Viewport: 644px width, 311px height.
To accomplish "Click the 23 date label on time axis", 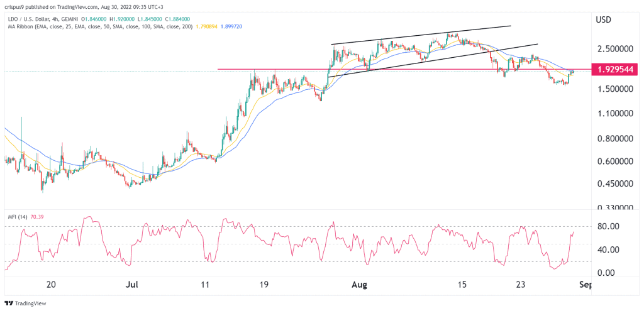I will (x=521, y=285).
